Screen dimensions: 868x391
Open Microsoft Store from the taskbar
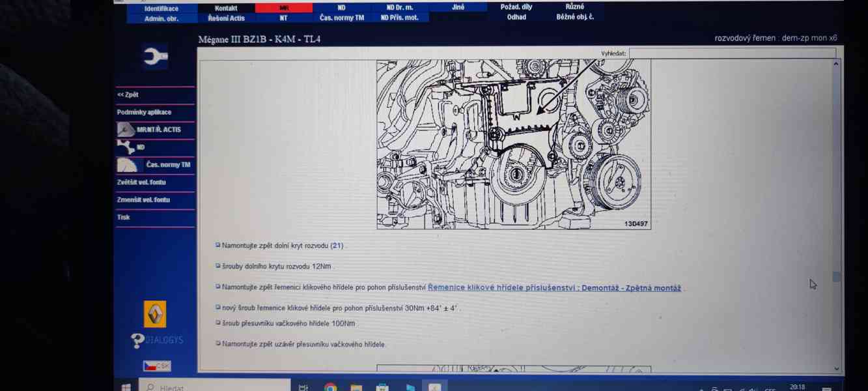[x=382, y=387]
